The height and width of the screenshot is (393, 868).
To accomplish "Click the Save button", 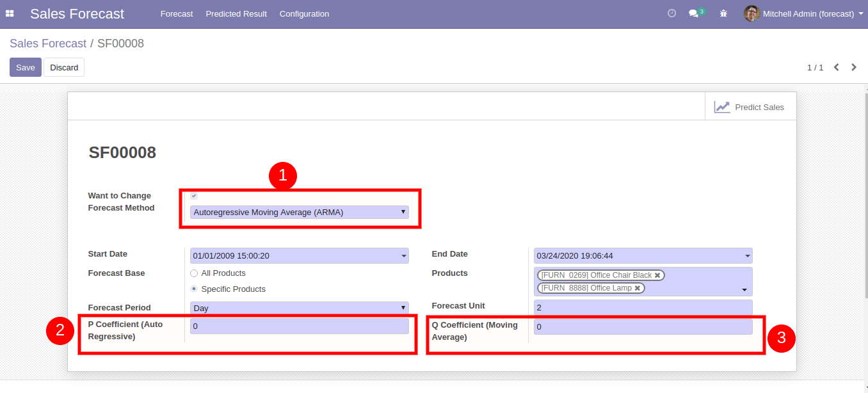I will click(26, 67).
